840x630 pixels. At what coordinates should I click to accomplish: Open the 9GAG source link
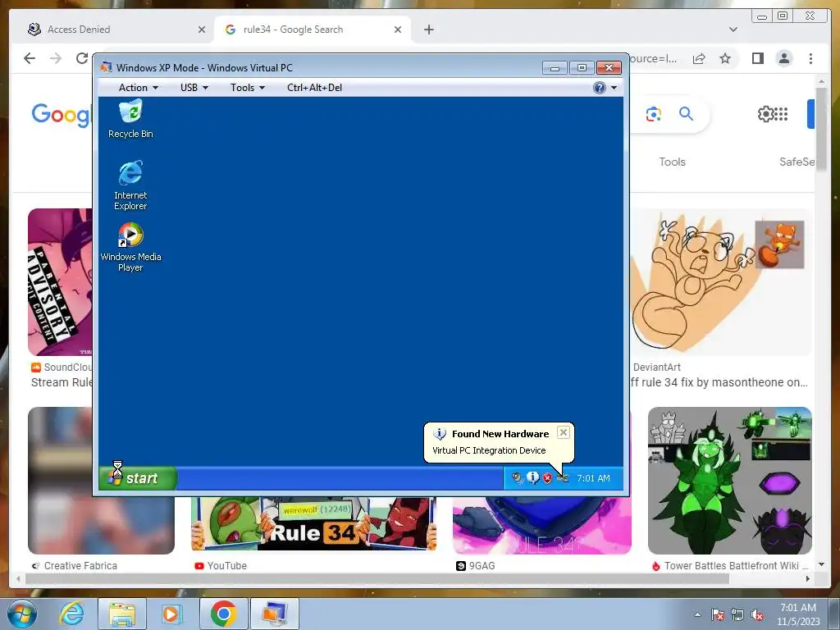click(475, 566)
